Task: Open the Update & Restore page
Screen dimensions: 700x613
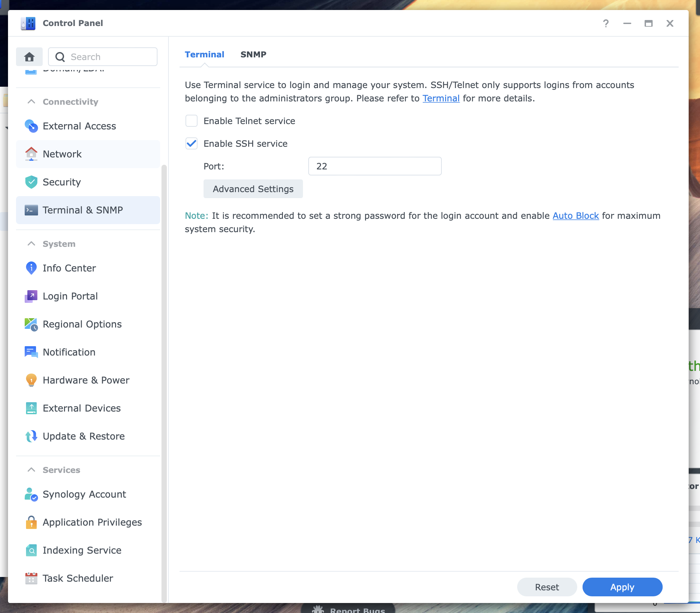Action: tap(88, 437)
